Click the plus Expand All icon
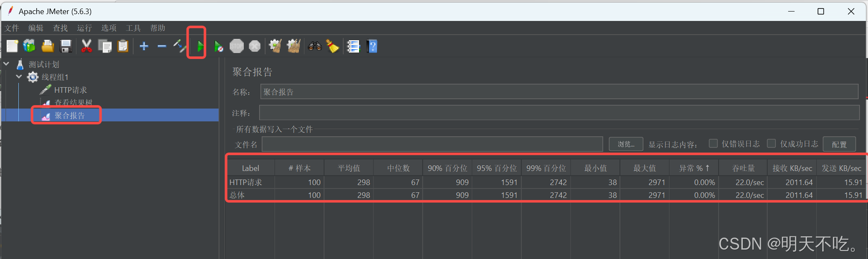The image size is (868, 259). (144, 46)
